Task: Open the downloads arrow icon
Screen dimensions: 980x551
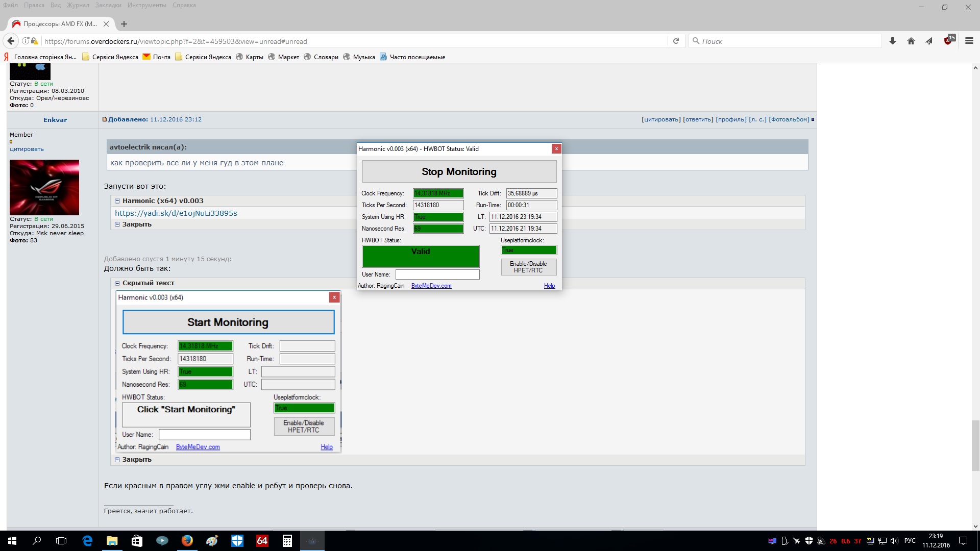Action: (x=892, y=41)
